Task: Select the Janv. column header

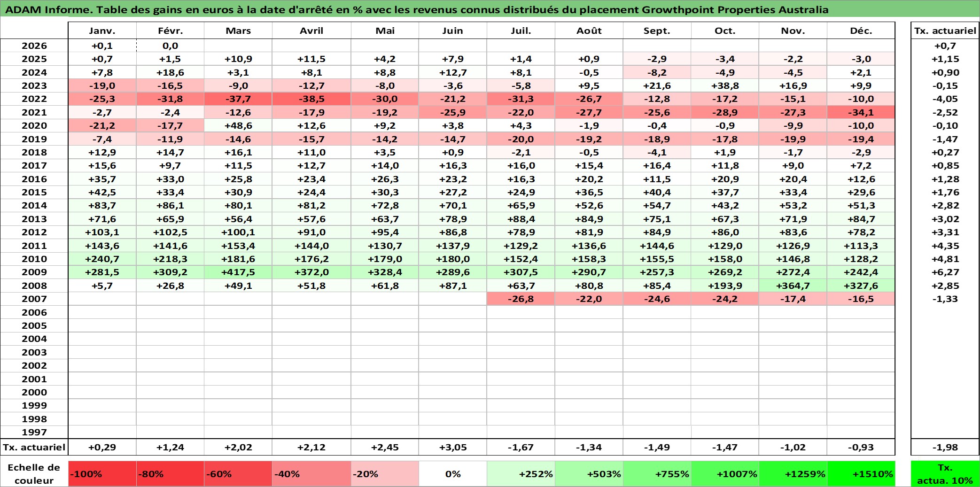Action: point(102,31)
